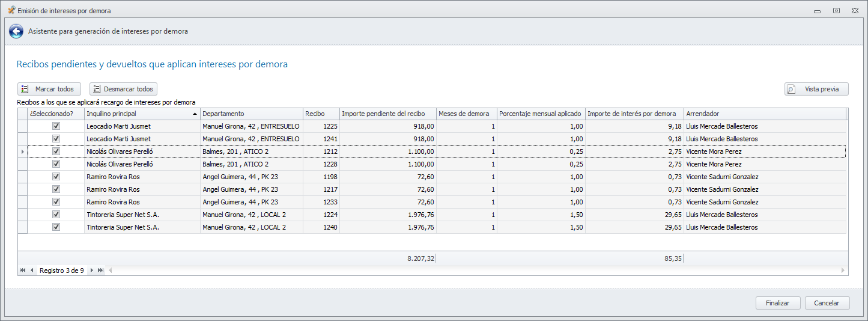Viewport: 868px width, 321px height.
Task: Click the blue back arrow wizard icon
Action: coord(16,31)
